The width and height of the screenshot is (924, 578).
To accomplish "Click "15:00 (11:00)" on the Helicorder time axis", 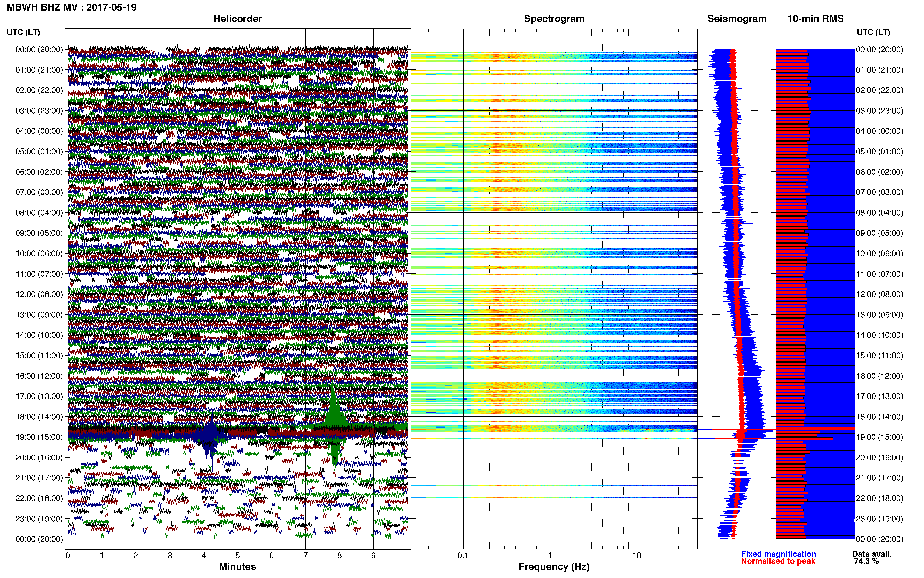I will (x=39, y=355).
